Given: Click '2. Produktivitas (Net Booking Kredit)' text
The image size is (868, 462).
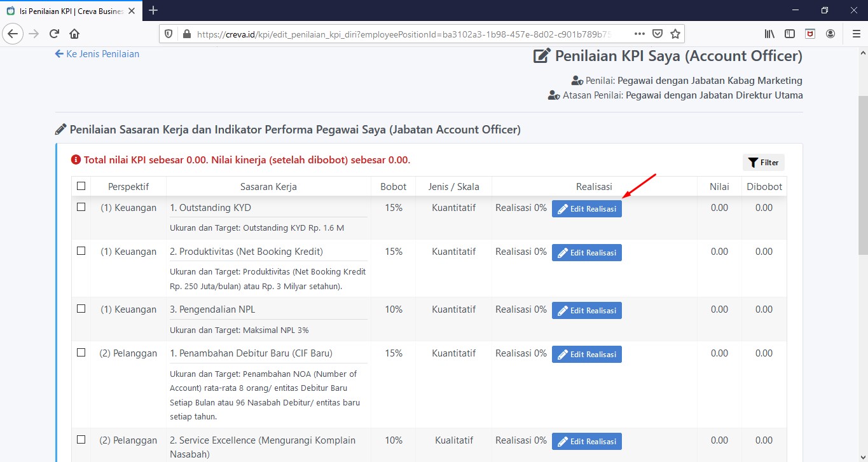Looking at the screenshot, I should pyautogui.click(x=246, y=252).
